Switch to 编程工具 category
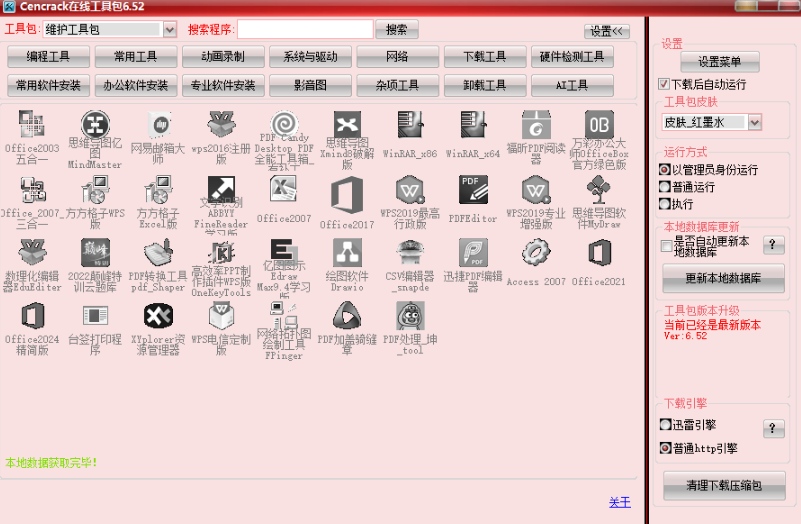Image resolution: width=801 pixels, height=524 pixels. (49, 57)
